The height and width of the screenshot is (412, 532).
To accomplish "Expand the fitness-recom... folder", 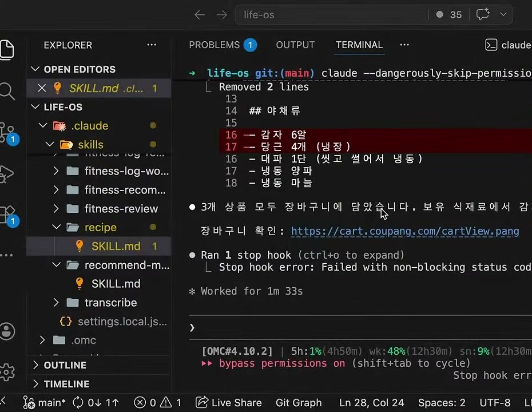I will click(56, 190).
